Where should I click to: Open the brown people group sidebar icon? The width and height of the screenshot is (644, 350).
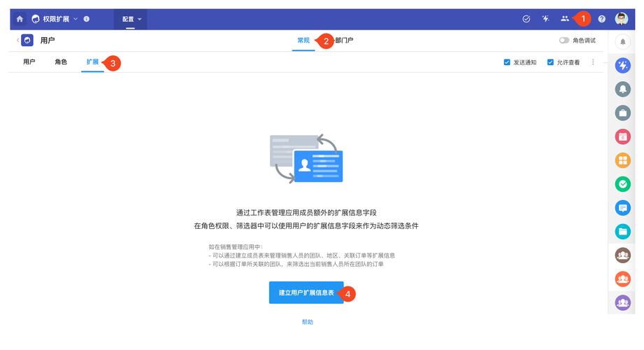(622, 255)
